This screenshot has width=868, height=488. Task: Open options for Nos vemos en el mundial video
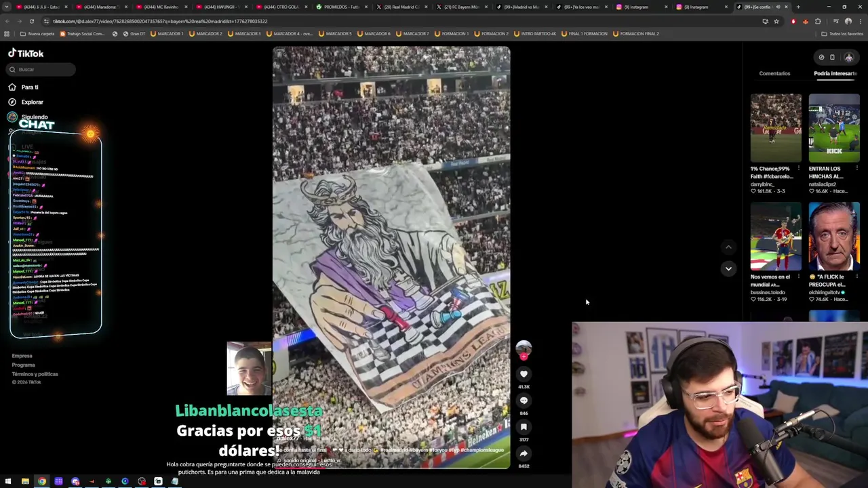click(x=798, y=277)
